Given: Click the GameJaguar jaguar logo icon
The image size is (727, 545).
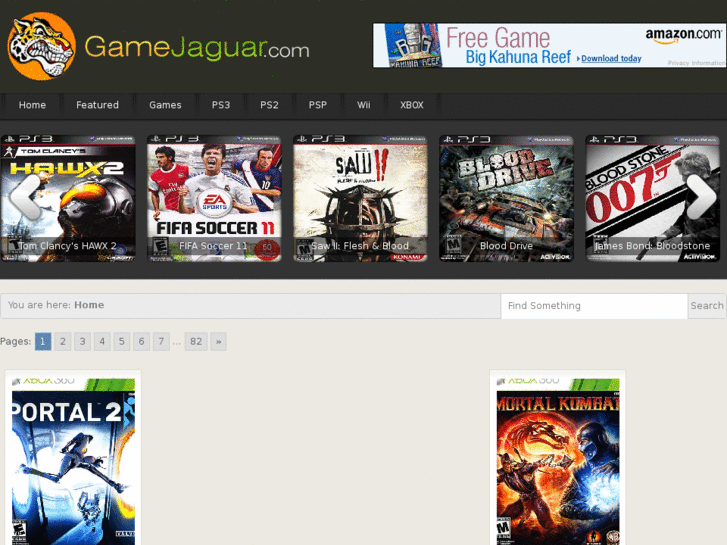Looking at the screenshot, I should pos(42,46).
